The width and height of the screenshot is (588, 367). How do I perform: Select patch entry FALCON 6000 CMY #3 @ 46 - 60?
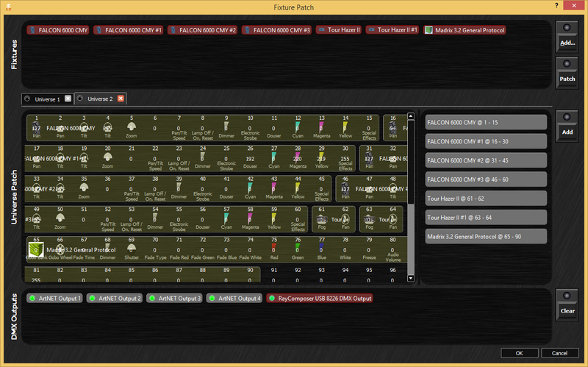486,179
